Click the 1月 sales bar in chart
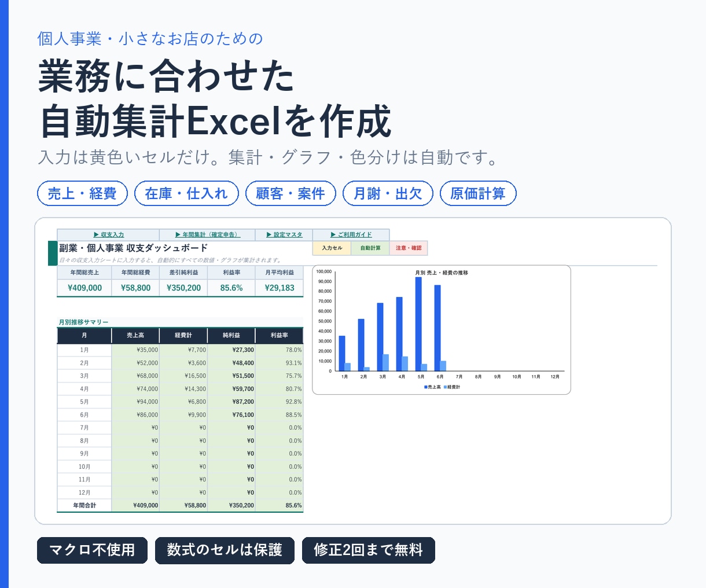706x588 pixels. pos(342,353)
